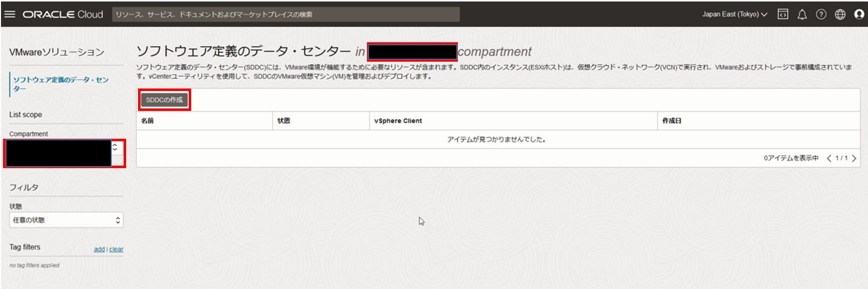This screenshot has width=868, height=289.
Task: Click the SDDCの作成 button
Action: coord(164,100)
